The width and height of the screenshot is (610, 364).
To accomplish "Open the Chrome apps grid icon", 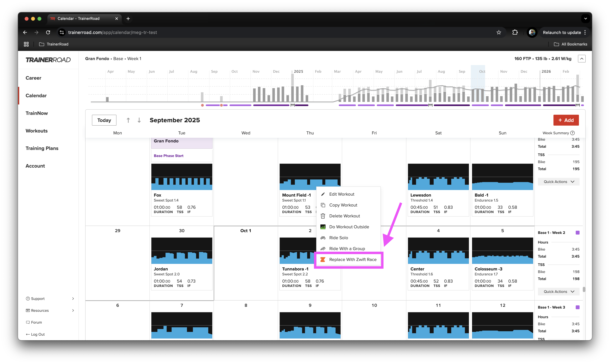I will tap(26, 44).
